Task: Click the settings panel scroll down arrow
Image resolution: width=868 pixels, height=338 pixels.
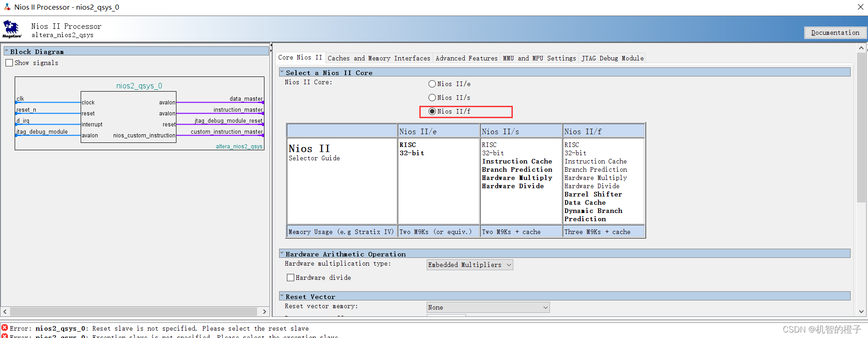Action: pos(861,311)
